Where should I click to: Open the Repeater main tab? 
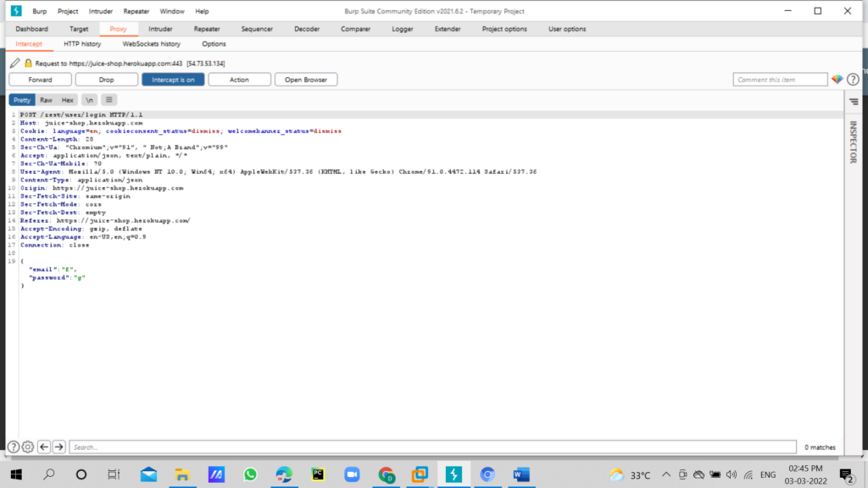coord(206,29)
